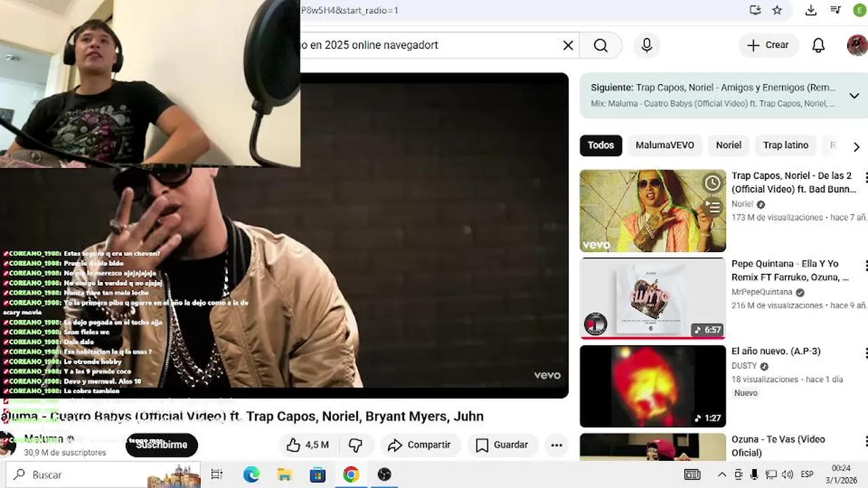The height and width of the screenshot is (488, 868).
Task: Select the MalumaVEVO filter chip
Action: click(x=665, y=145)
